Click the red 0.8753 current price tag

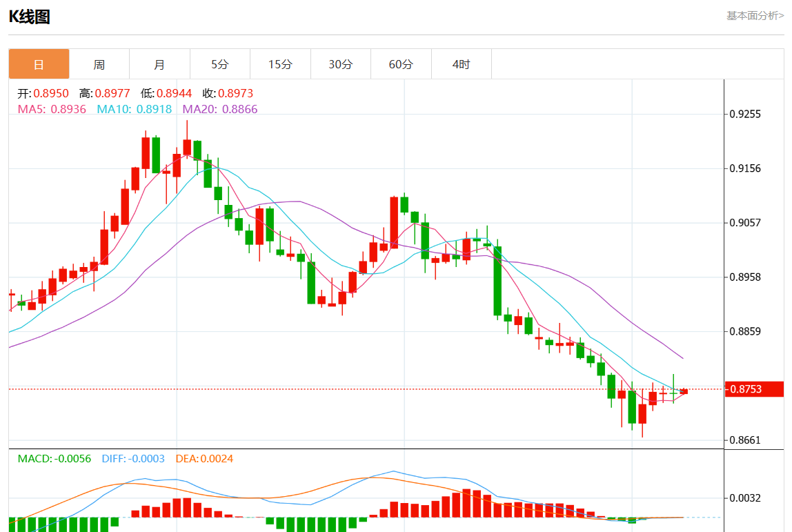tap(754, 389)
